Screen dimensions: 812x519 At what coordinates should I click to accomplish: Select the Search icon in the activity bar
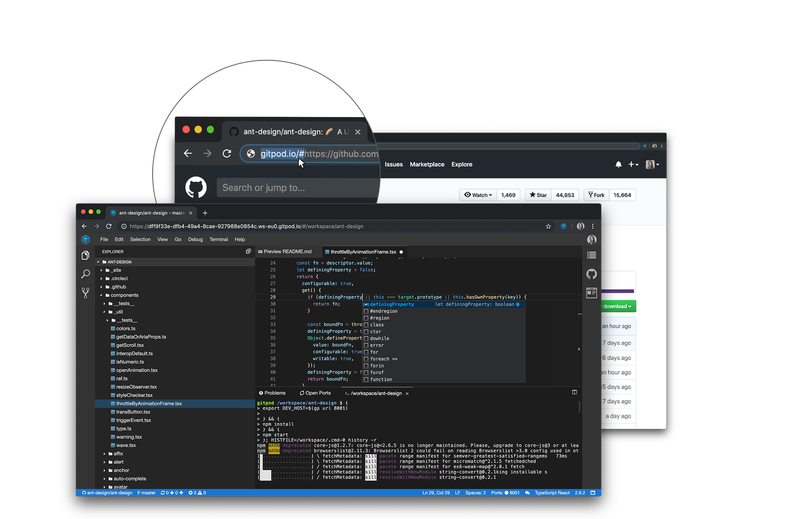tap(86, 274)
